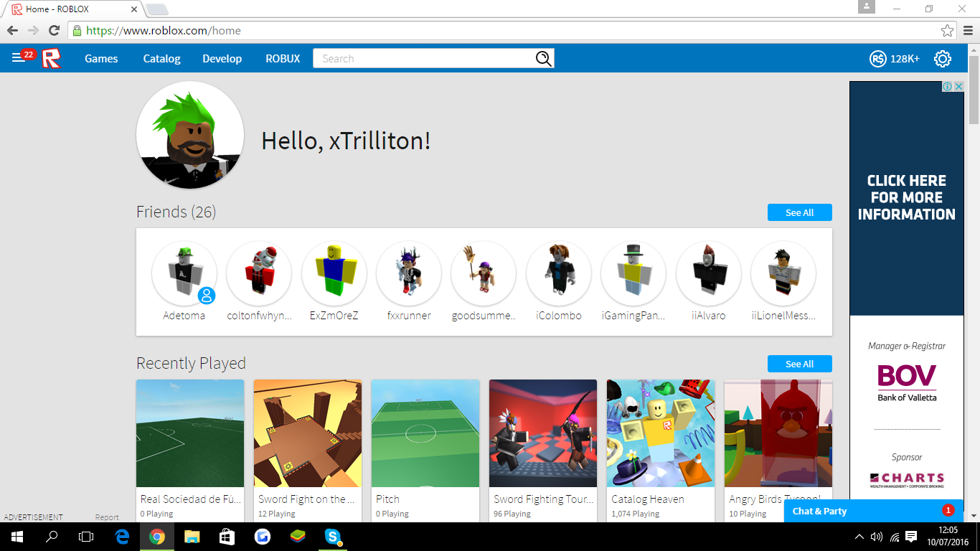The height and width of the screenshot is (551, 980).
Task: Click the browser forward arrow
Action: point(33,31)
